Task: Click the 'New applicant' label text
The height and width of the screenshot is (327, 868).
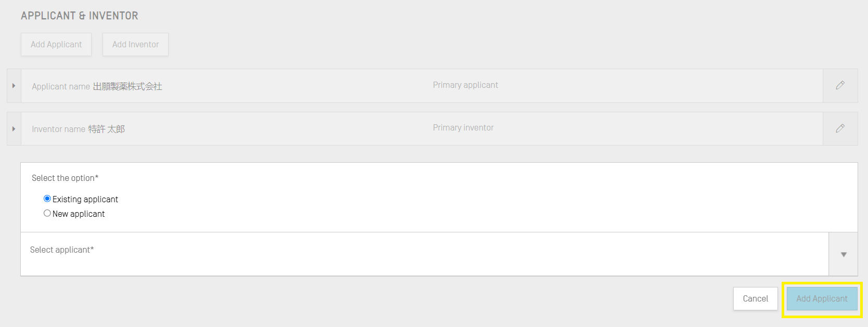Action: click(x=79, y=214)
